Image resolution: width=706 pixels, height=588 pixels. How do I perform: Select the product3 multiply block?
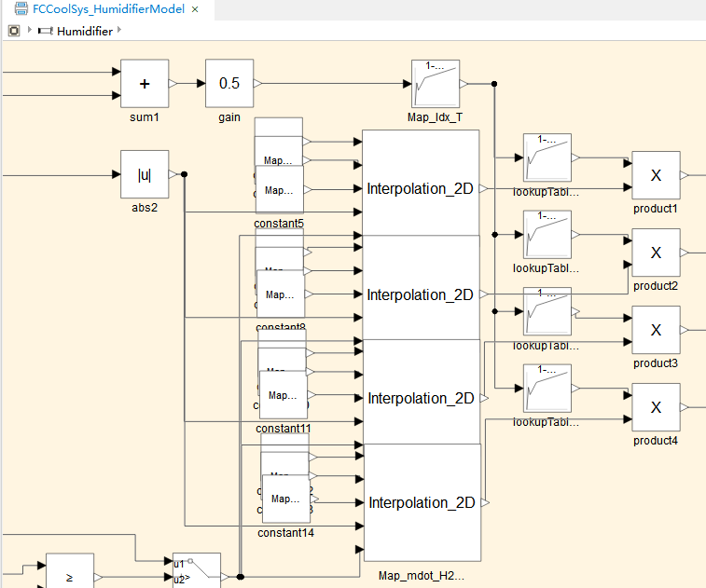[x=656, y=330]
